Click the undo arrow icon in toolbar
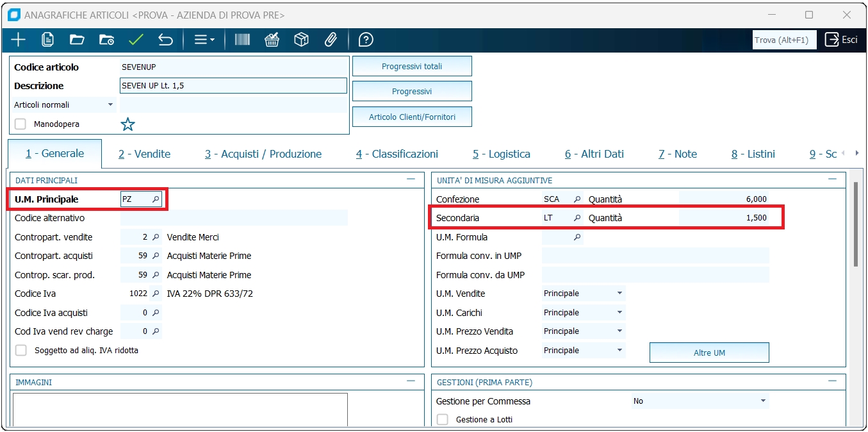This screenshot has width=868, height=432. 165,40
